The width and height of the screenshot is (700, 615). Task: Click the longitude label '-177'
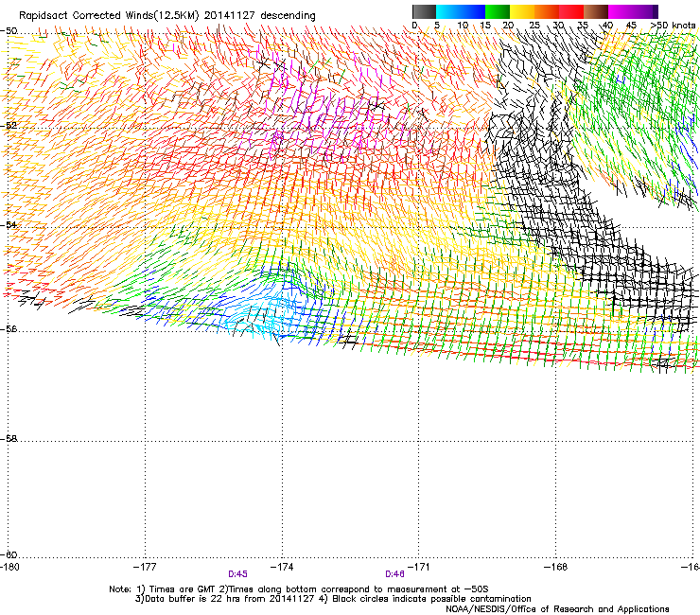click(x=145, y=567)
